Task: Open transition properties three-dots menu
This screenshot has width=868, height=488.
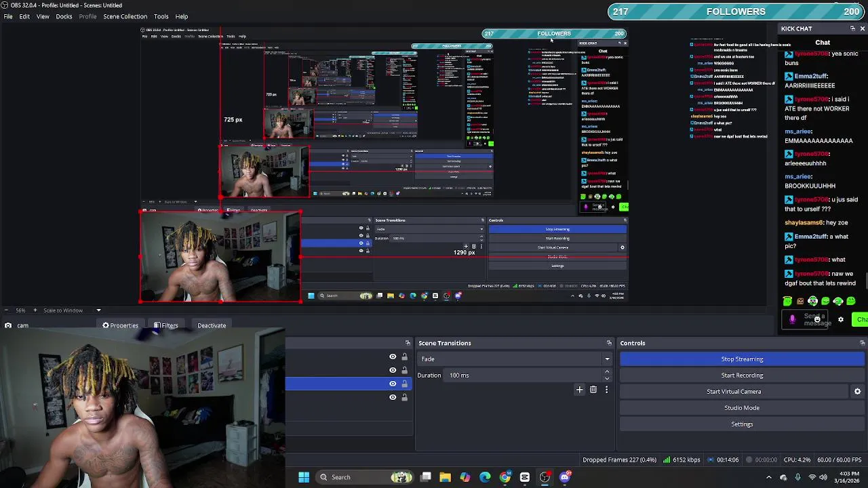Action: pos(606,390)
